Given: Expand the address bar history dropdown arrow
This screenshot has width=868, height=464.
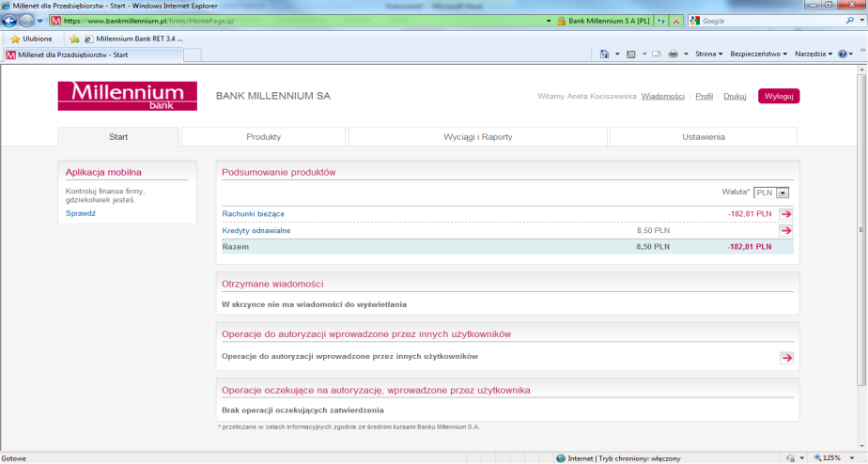Looking at the screenshot, I should tap(549, 21).
